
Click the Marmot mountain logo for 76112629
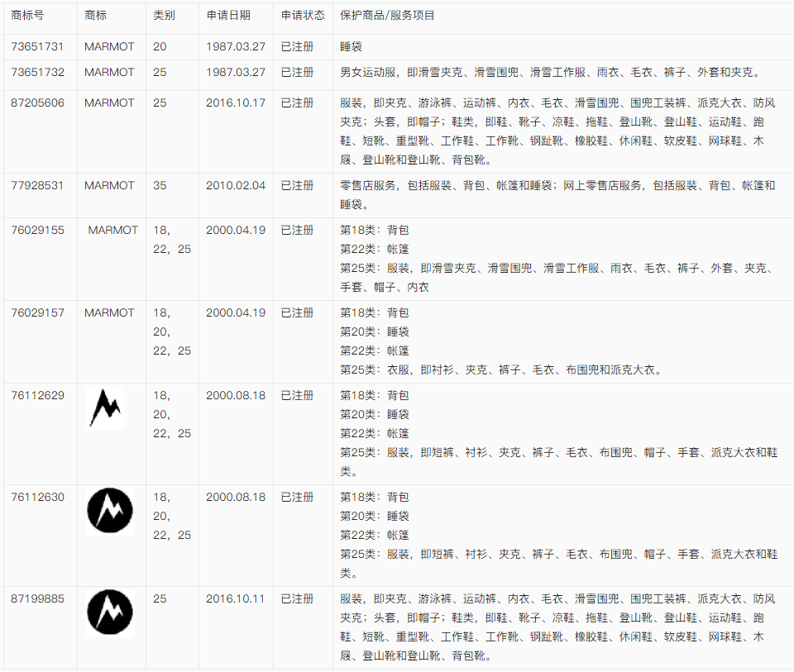[x=105, y=408]
